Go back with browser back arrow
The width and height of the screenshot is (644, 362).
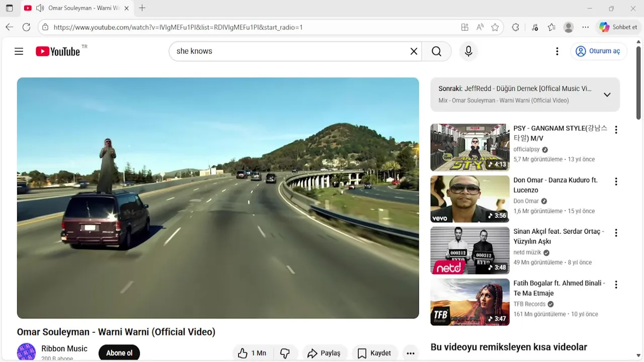coord(10,27)
